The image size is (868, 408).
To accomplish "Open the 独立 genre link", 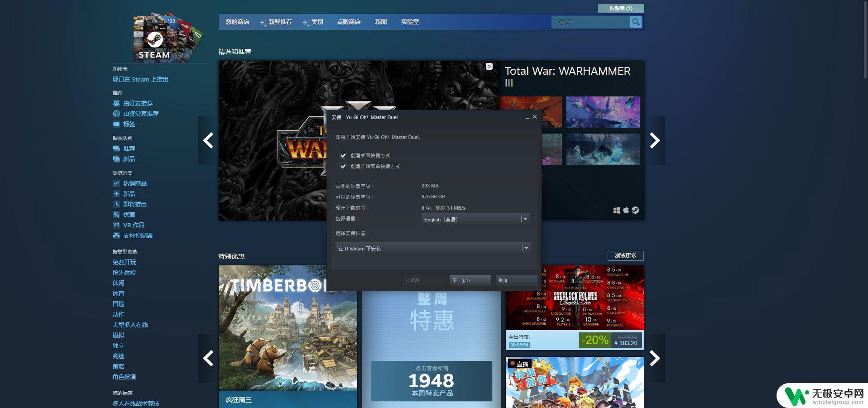I will coord(118,346).
